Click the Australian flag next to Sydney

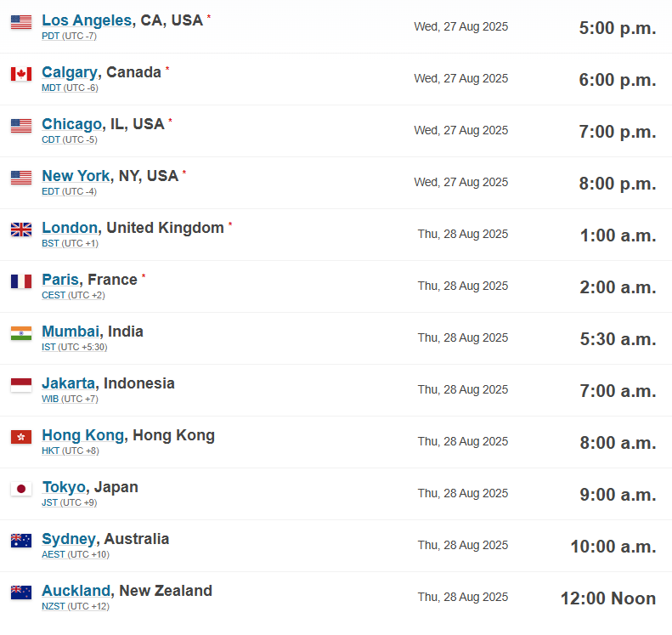[x=21, y=541]
